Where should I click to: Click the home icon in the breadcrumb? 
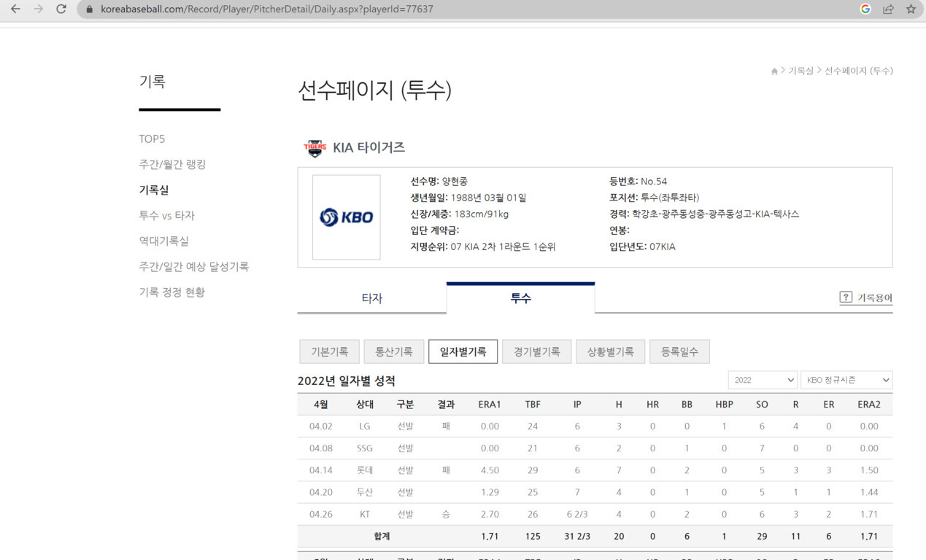pos(774,71)
